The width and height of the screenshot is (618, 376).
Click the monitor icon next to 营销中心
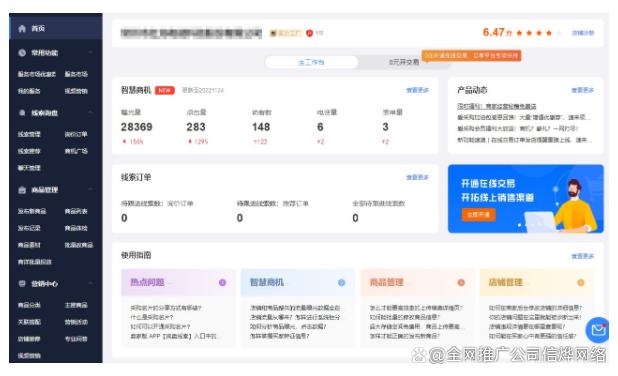[x=22, y=283]
